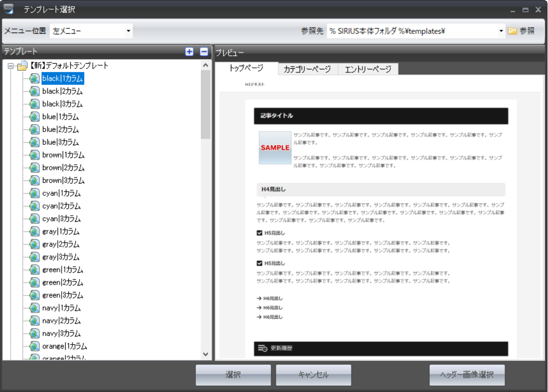This screenshot has height=392, width=548.
Task: Click the icon beside cyan|2カラム
Action: coord(34,206)
